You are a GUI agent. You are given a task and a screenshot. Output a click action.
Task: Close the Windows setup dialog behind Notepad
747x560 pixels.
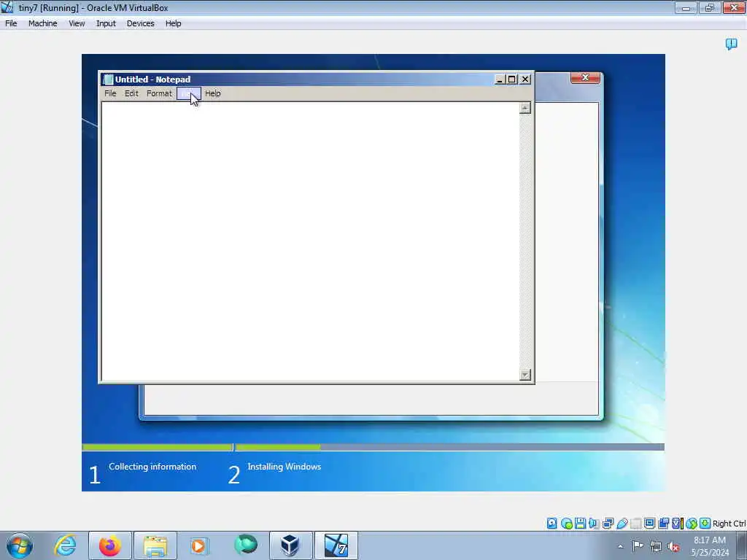(x=585, y=77)
